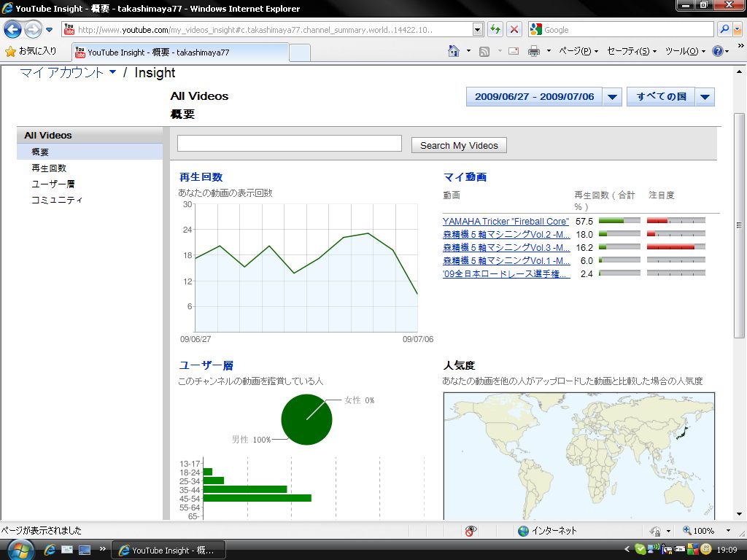The image size is (747, 560).
Task: Open the 100% zoom level control
Action: point(706,531)
